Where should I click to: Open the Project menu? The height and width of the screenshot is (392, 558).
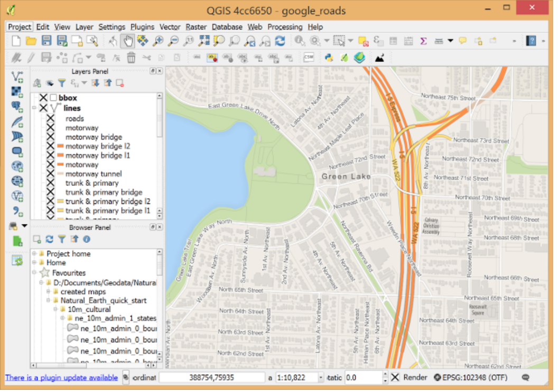click(x=19, y=27)
